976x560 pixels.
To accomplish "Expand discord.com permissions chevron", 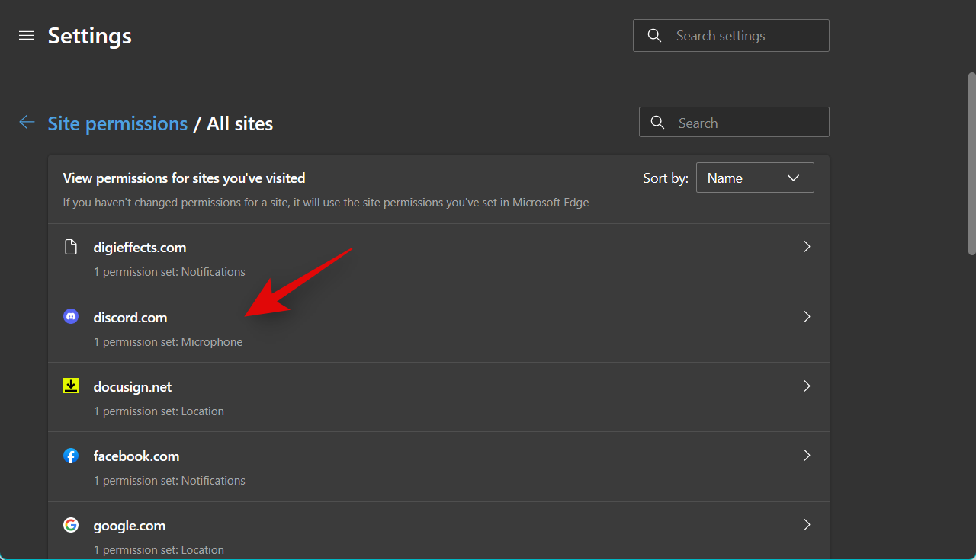I will coord(807,317).
